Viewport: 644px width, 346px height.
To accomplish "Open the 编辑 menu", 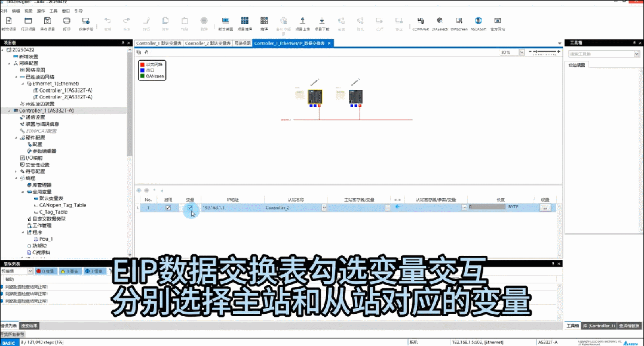I will (x=16, y=11).
